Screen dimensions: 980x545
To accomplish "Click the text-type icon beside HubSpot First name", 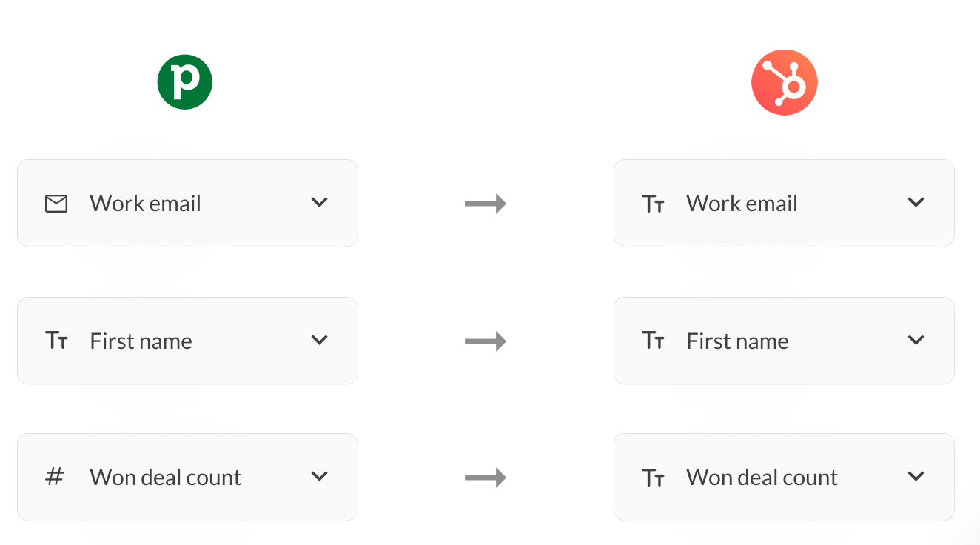I will click(653, 341).
